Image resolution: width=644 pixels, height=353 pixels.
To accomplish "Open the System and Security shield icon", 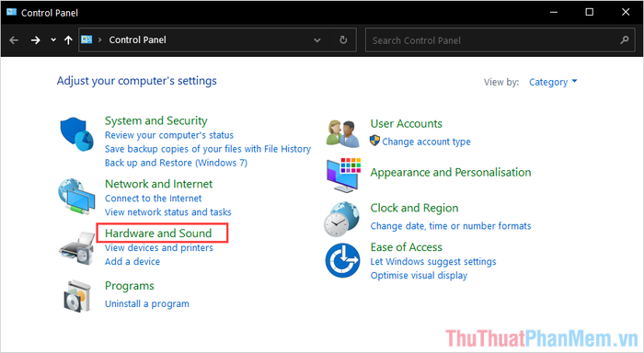I will [76, 134].
